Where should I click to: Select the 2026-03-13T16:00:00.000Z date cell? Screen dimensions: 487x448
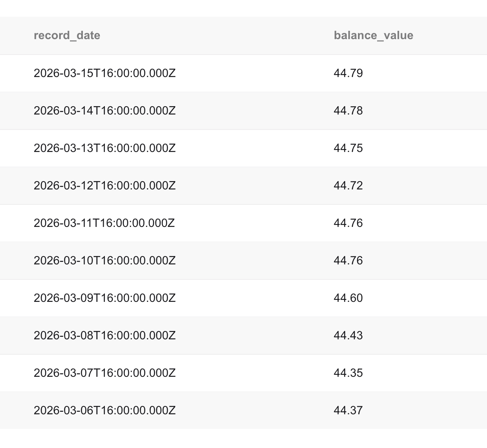[104, 148]
